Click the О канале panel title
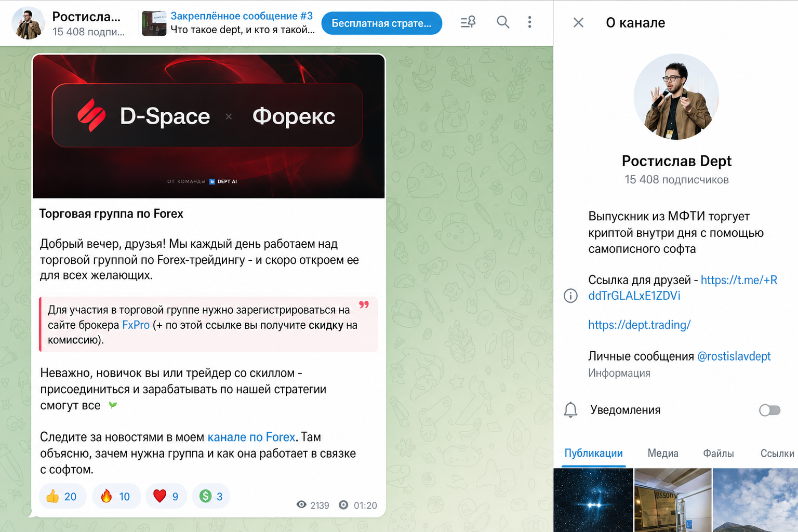 (635, 23)
